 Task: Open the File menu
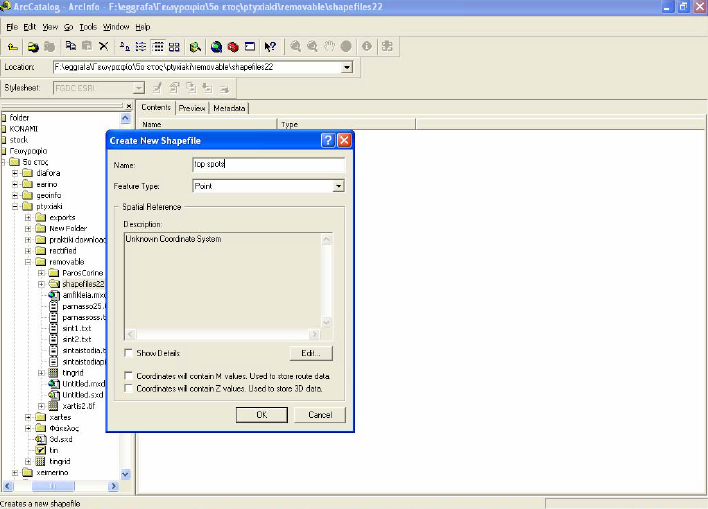(x=12, y=27)
